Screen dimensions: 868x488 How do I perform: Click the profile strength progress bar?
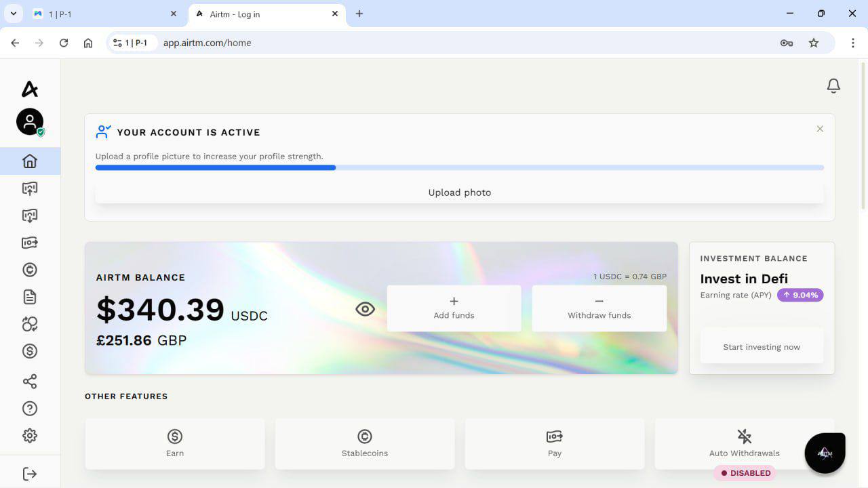pos(460,167)
